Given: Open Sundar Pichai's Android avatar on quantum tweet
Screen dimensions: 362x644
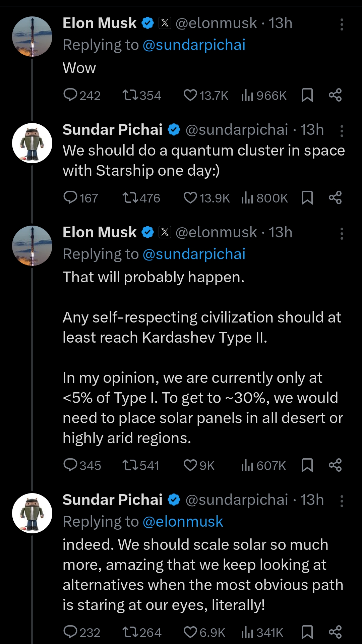Looking at the screenshot, I should tap(32, 143).
